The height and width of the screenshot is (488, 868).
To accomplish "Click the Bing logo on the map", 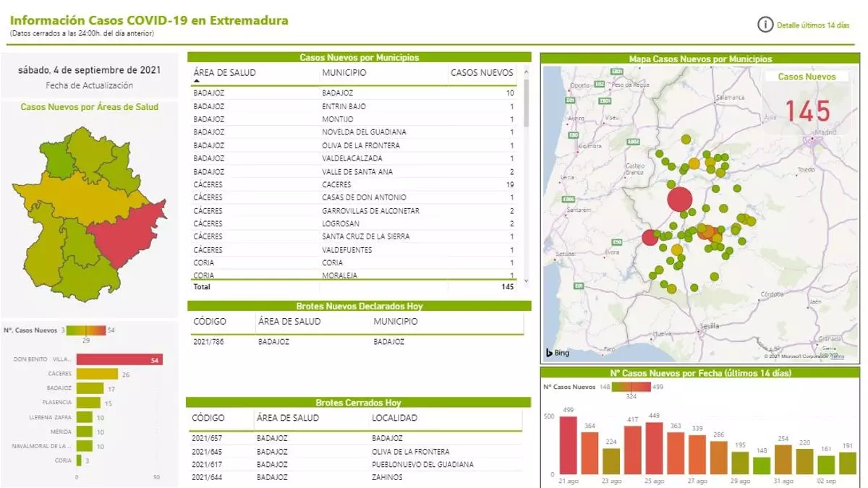I will pos(558,353).
